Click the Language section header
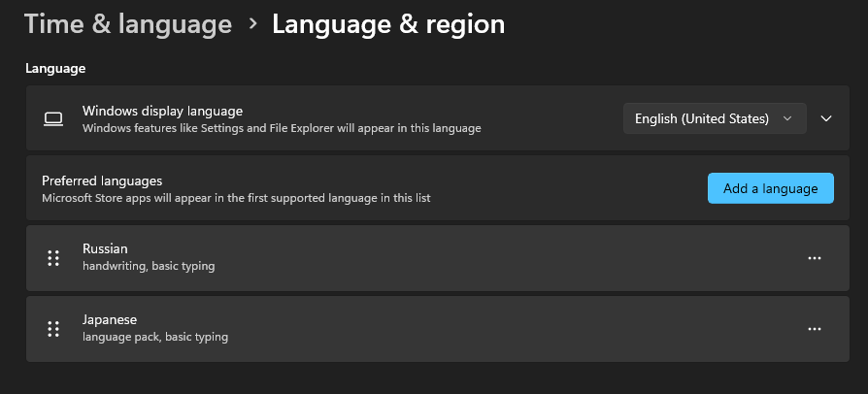 point(55,68)
